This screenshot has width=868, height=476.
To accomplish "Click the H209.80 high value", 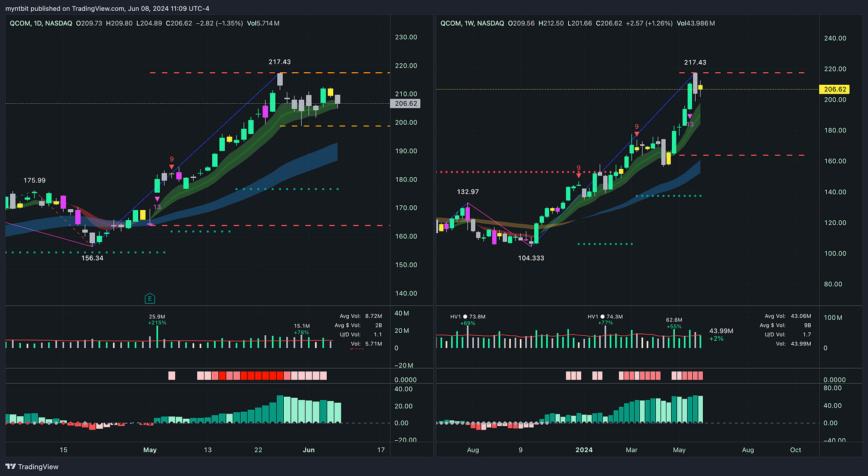I will pyautogui.click(x=118, y=23).
